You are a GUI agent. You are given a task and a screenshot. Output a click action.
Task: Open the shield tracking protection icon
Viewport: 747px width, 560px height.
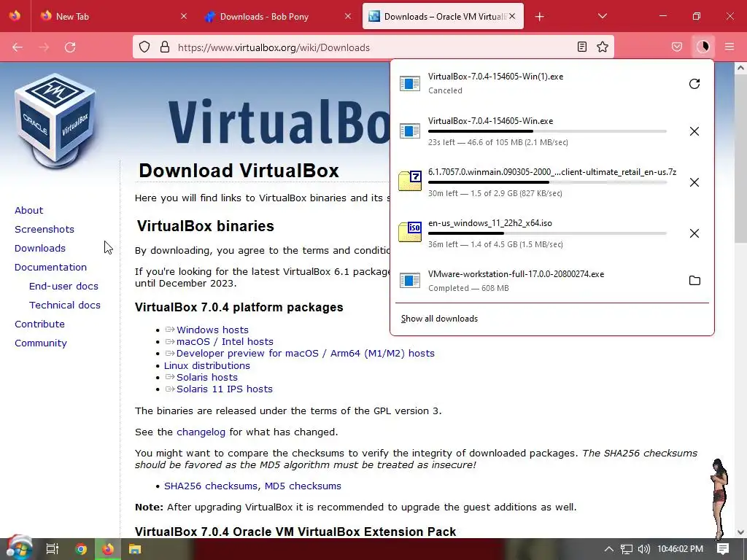tap(144, 47)
